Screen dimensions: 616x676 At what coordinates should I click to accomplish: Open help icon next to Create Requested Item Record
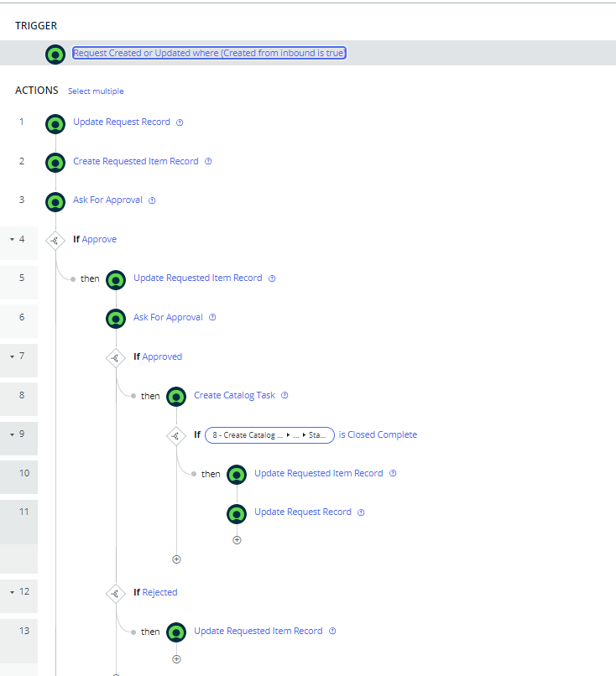click(x=208, y=161)
